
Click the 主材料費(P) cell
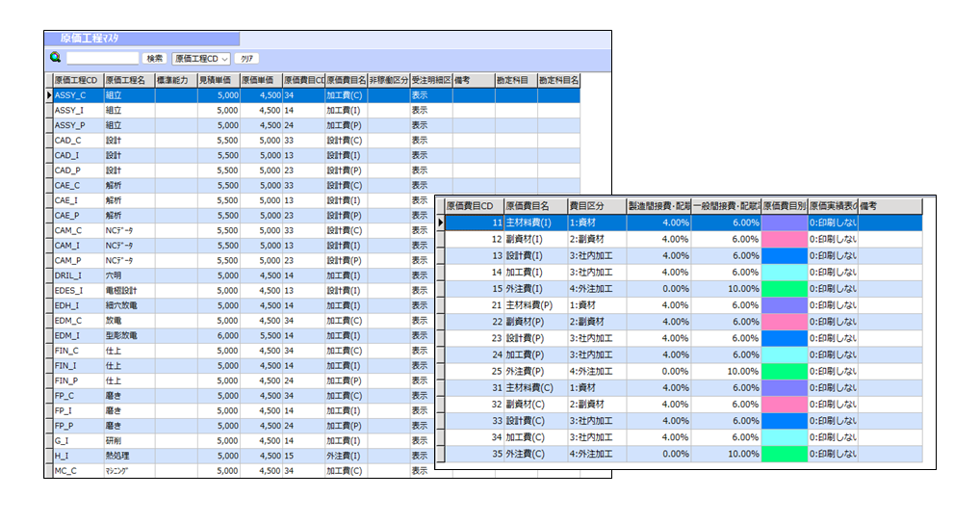point(535,305)
